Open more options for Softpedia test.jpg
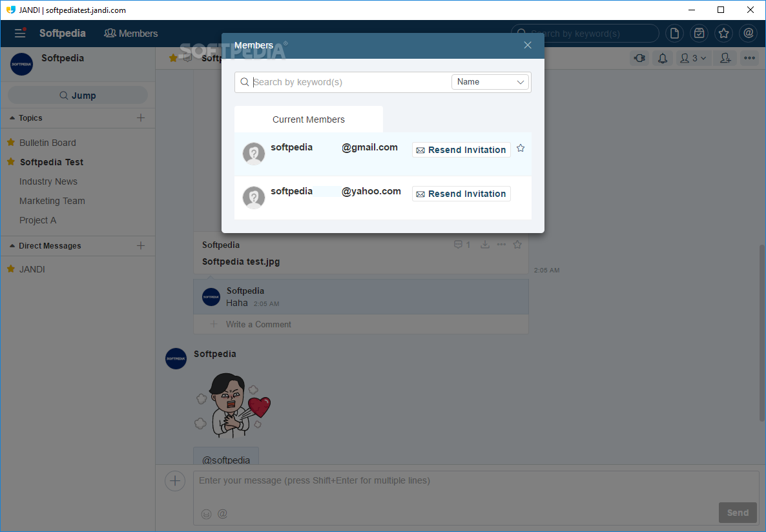 pyautogui.click(x=501, y=245)
